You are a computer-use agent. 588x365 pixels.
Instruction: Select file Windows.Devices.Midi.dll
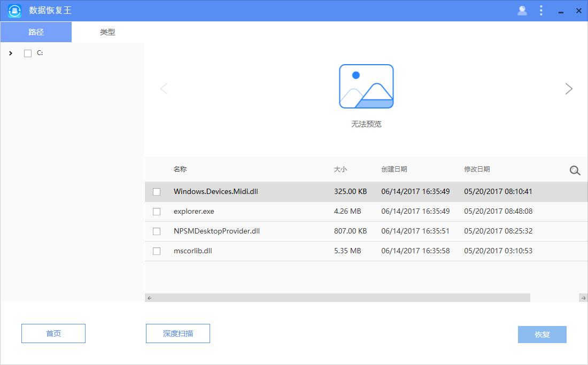(216, 191)
